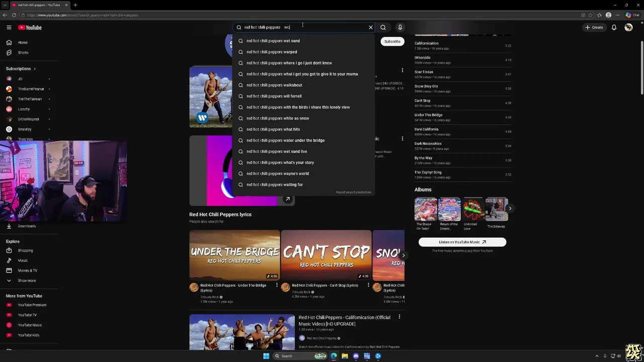Open DrDisRespect subscription channel
This screenshot has height=362, width=644.
[x=29, y=119]
